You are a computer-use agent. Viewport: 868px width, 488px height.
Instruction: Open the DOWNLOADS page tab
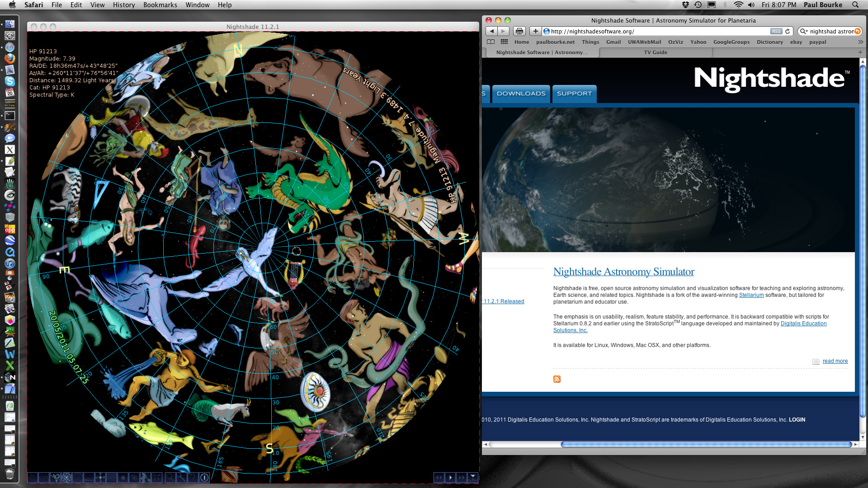pos(521,94)
